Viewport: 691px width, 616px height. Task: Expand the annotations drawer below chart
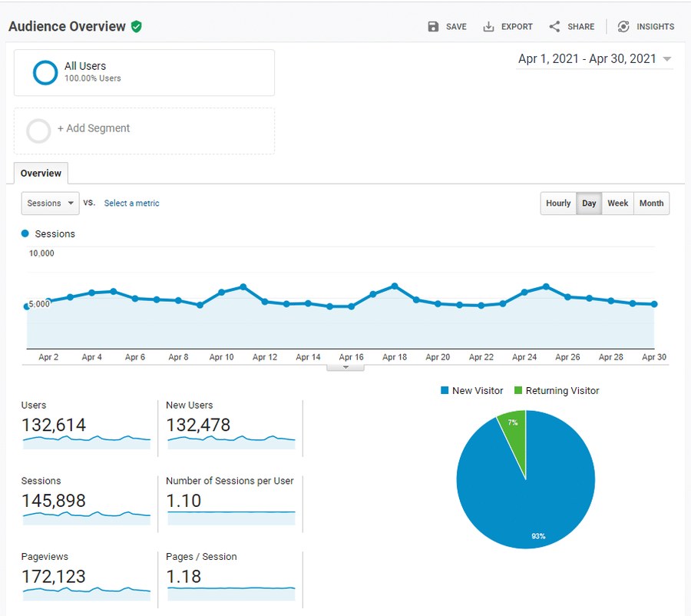click(x=345, y=367)
